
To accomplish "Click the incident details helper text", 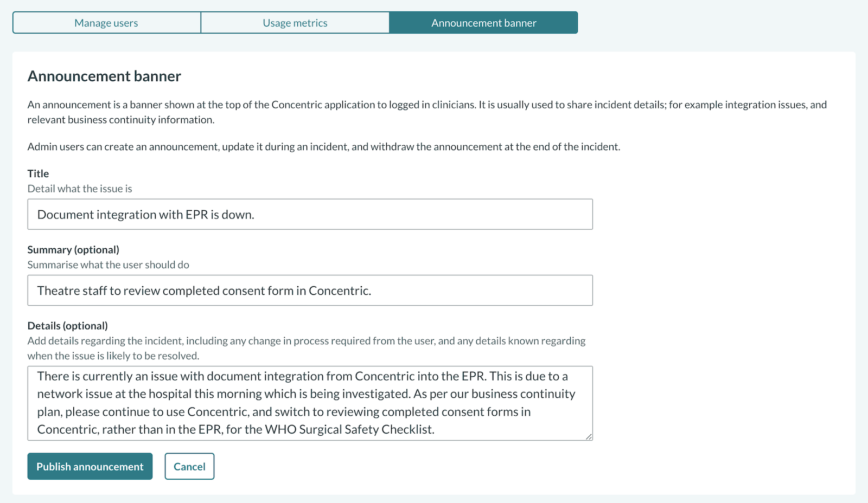I will pyautogui.click(x=306, y=348).
